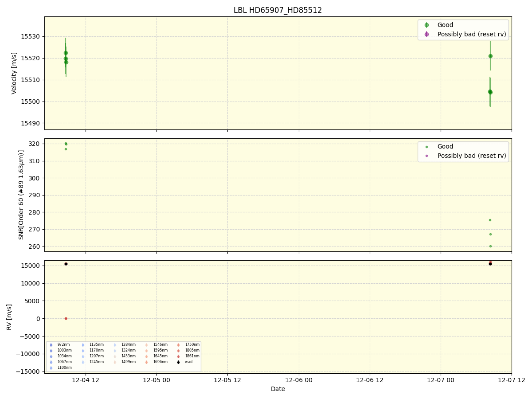Click the Date x-axis label

[278, 389]
